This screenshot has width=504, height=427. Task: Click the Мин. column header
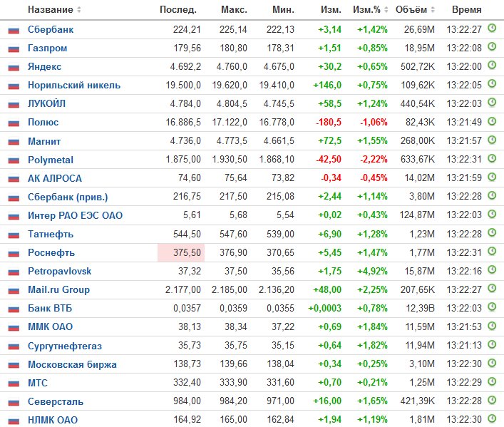coord(283,10)
